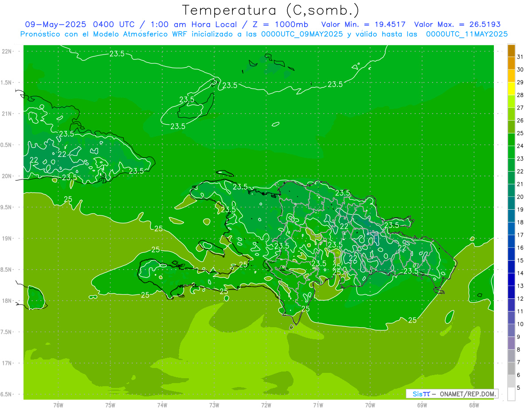
Task: Click the "0000UTC_09MAY2025" initialization text
Action: click(302, 34)
